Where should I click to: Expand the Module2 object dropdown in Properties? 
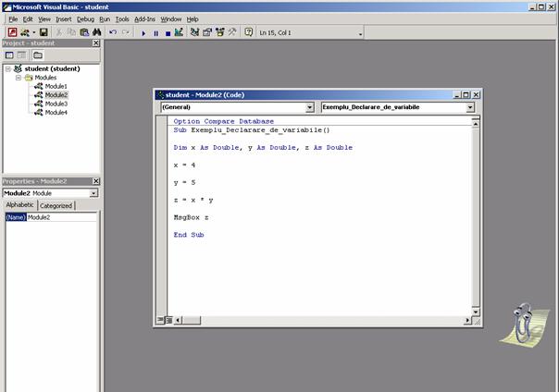point(93,193)
